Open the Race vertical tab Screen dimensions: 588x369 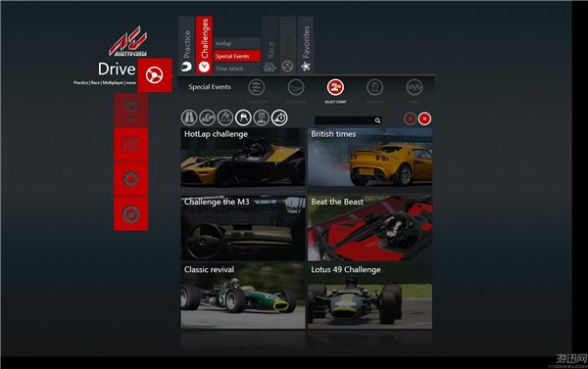coord(270,45)
